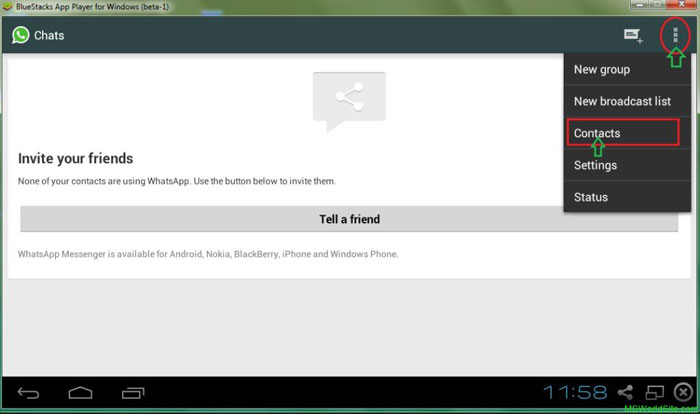The height and width of the screenshot is (414, 700).
Task: Open Settings from the menu
Action: point(627,165)
